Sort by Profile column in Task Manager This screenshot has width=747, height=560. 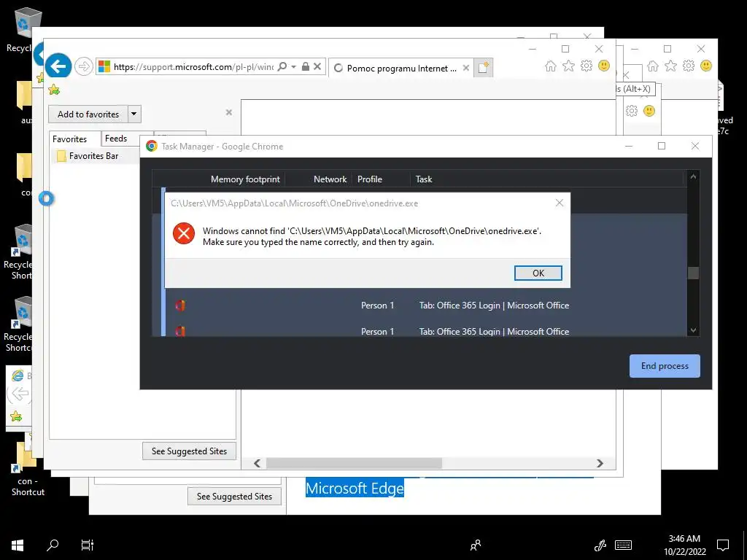click(370, 179)
